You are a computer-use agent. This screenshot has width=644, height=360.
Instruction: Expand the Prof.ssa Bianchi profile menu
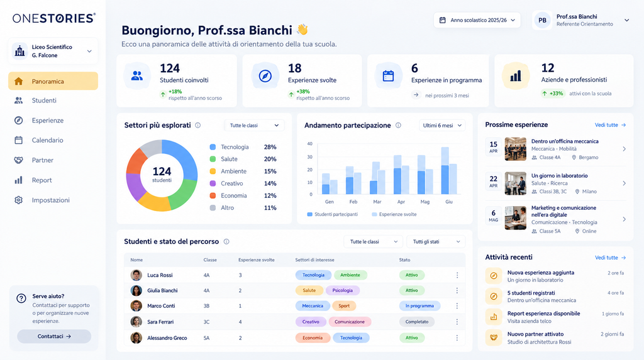pos(627,20)
